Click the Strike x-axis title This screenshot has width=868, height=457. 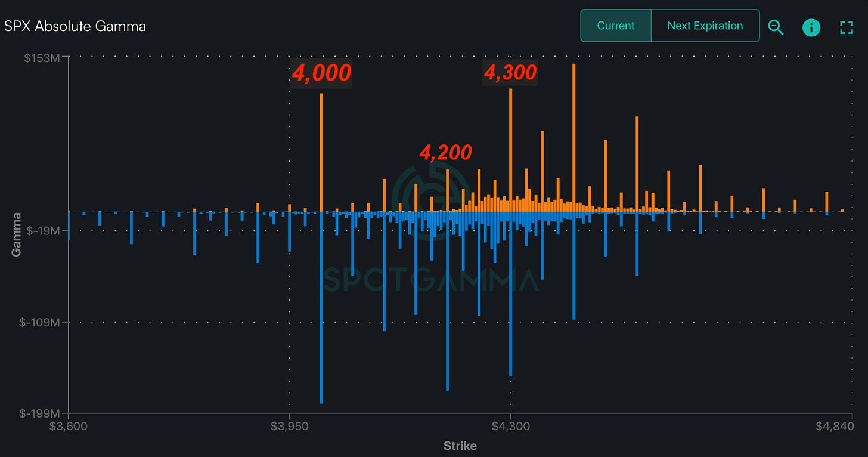(460, 446)
